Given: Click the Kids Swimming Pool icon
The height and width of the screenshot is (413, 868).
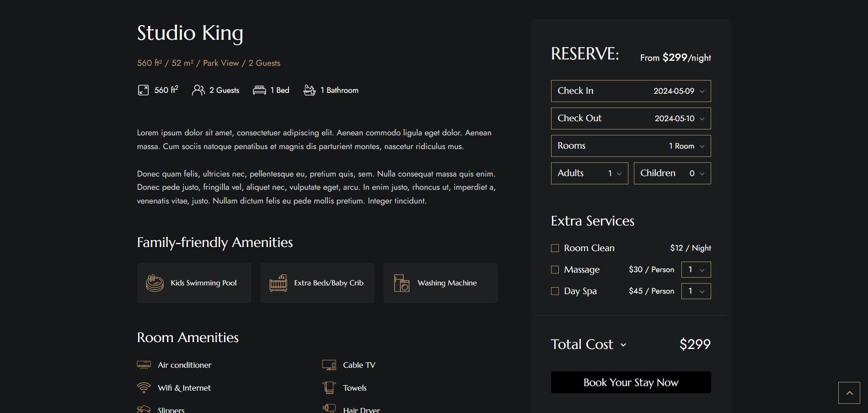Looking at the screenshot, I should pos(155,283).
